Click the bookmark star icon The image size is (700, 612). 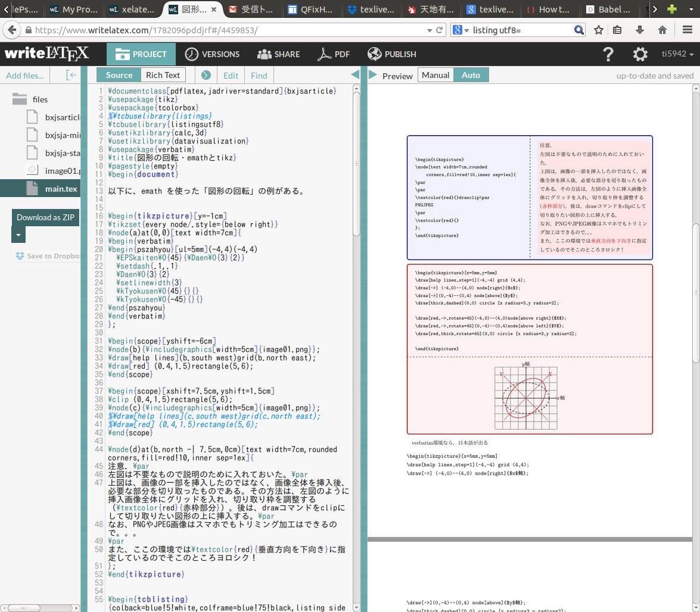(x=599, y=30)
